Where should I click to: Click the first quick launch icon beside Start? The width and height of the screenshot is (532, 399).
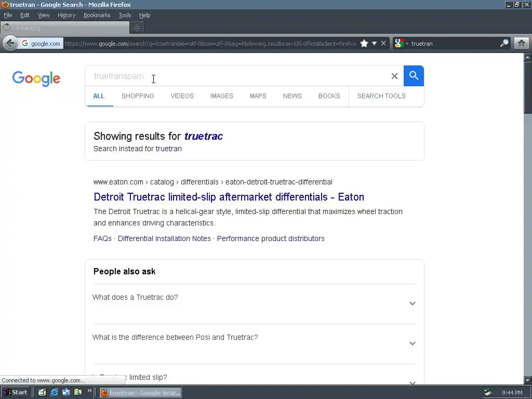42,393
